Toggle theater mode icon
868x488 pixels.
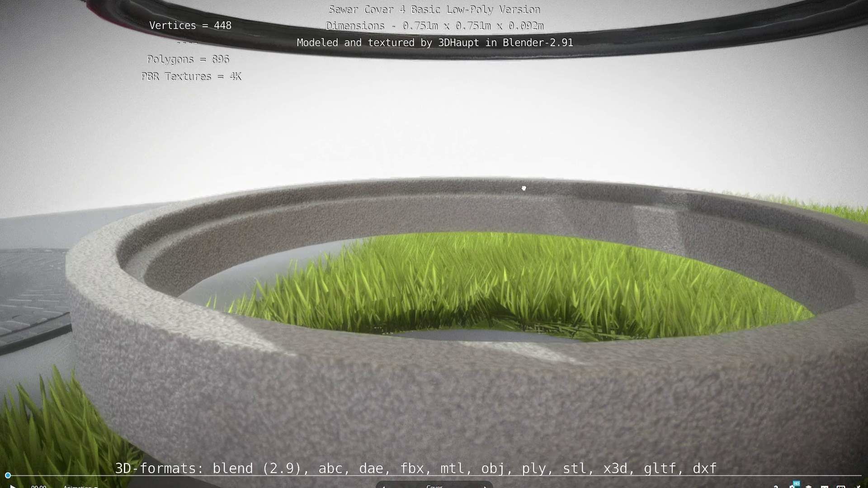pyautogui.click(x=841, y=487)
